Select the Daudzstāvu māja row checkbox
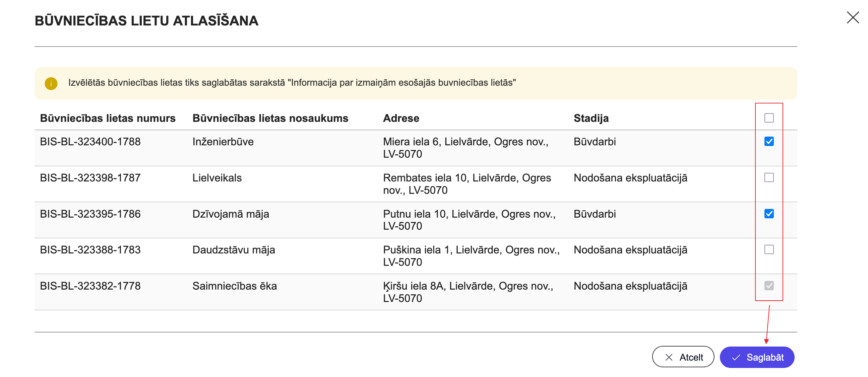868x377 pixels. point(768,249)
